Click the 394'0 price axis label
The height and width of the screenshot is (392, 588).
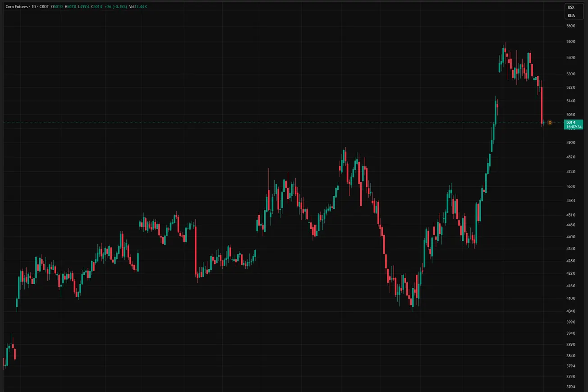click(571, 333)
